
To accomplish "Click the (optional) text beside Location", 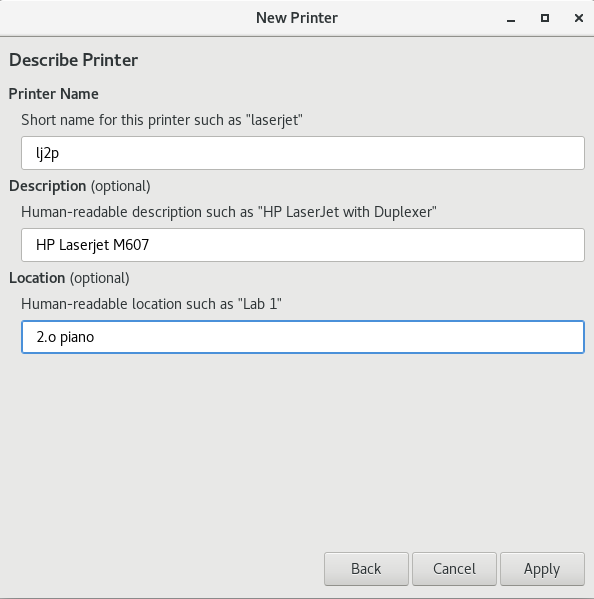I will point(99,278).
